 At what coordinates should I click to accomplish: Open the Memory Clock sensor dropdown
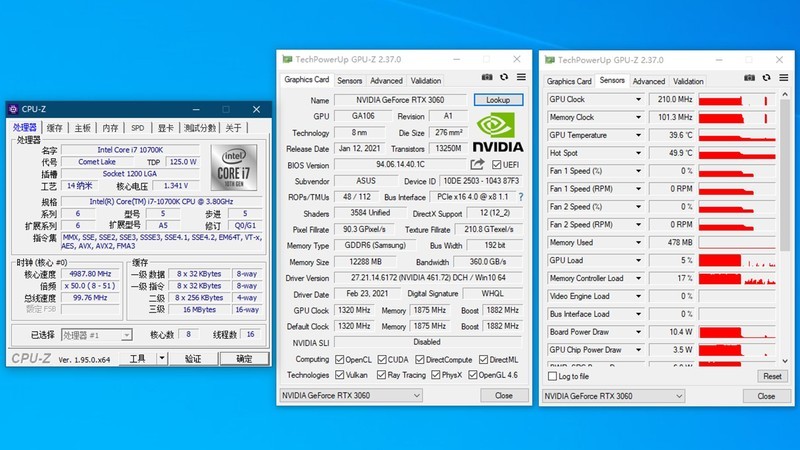pyautogui.click(x=638, y=117)
